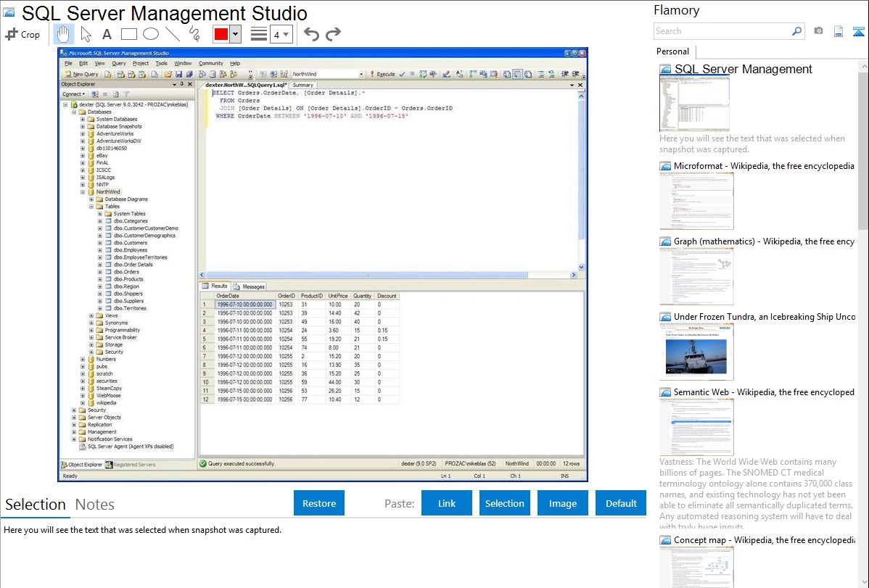The width and height of the screenshot is (869, 588).
Task: Select the straight line tool
Action: (173, 34)
